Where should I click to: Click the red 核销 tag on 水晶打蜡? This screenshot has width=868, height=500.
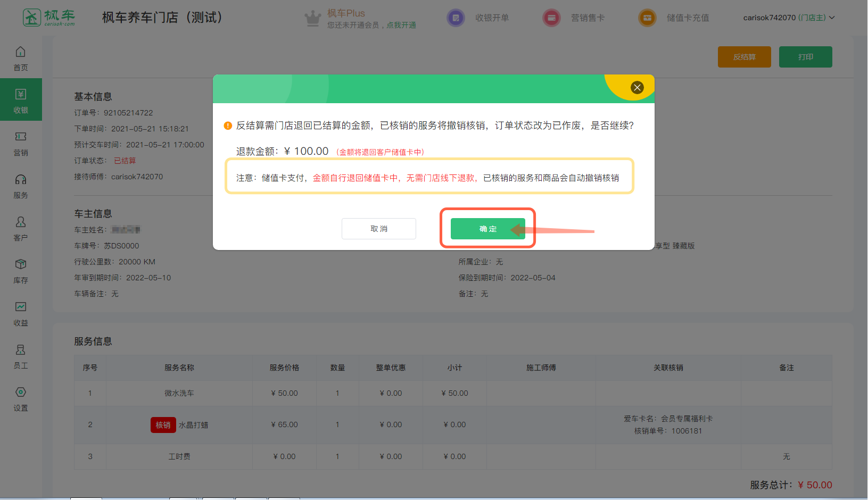(163, 425)
